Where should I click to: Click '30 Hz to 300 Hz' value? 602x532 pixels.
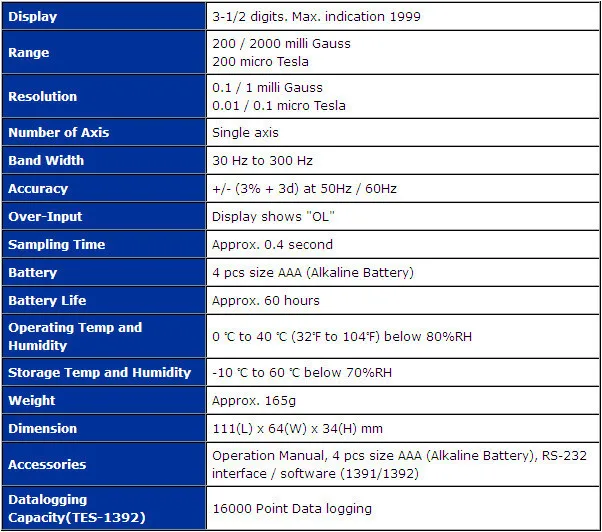click(263, 160)
